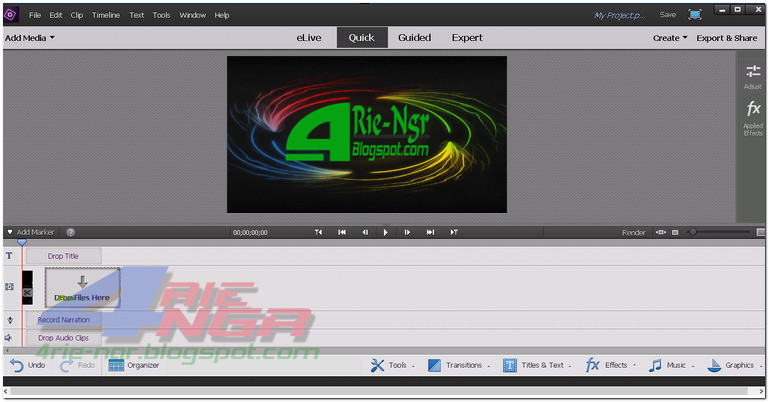Open the Clip menu
The image size is (769, 402).
point(77,15)
